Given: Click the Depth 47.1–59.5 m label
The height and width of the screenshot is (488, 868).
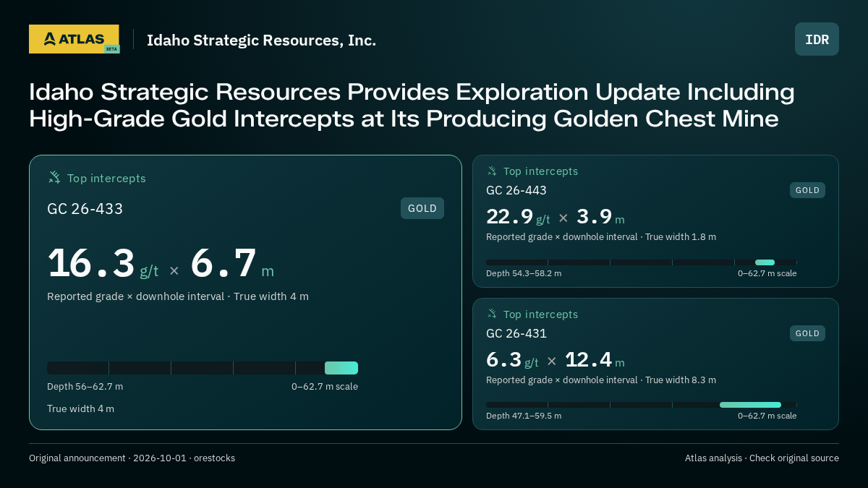Looking at the screenshot, I should 524,416.
